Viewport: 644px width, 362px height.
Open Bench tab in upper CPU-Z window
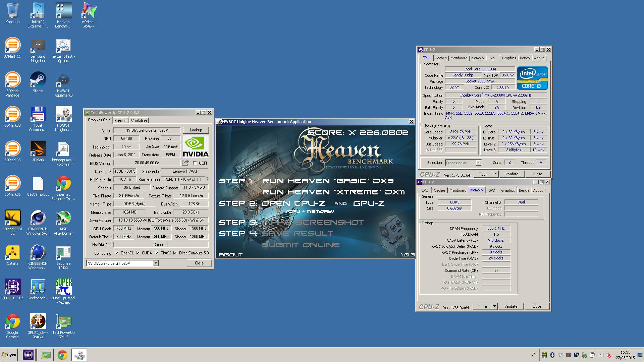[x=525, y=58]
